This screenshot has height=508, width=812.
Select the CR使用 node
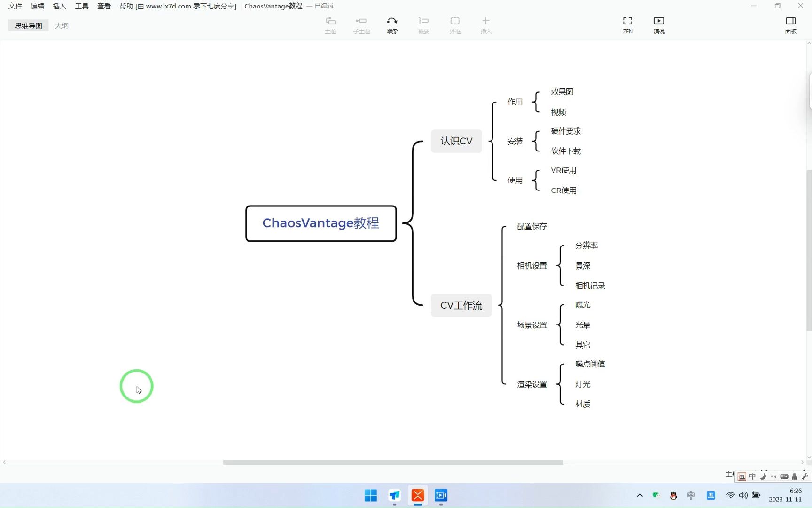(563, 190)
